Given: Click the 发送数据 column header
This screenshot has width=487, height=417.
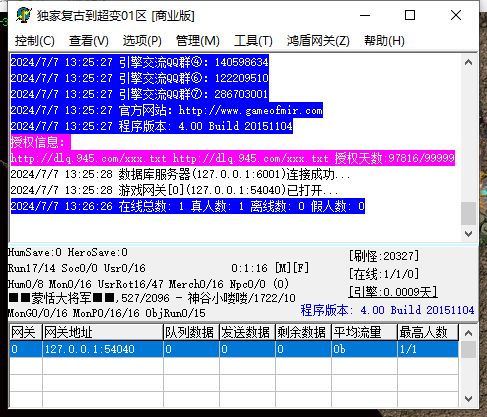Looking at the screenshot, I should [x=247, y=332].
